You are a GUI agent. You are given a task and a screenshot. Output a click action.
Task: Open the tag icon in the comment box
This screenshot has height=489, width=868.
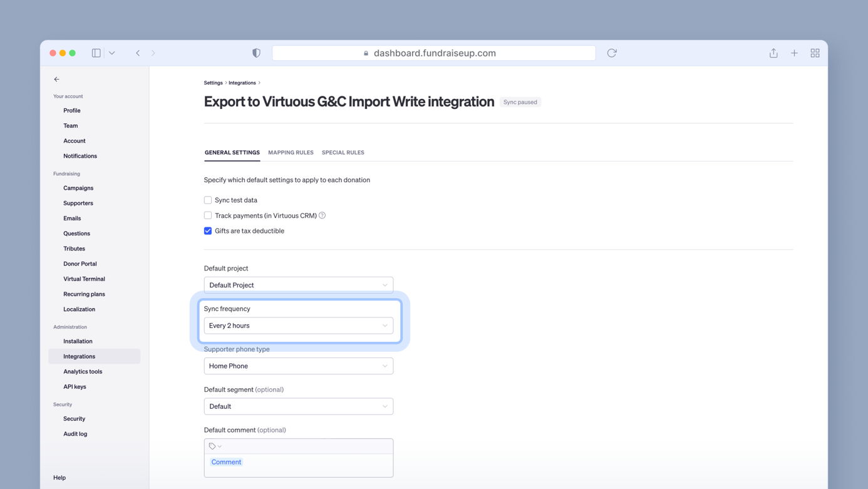pos(213,446)
